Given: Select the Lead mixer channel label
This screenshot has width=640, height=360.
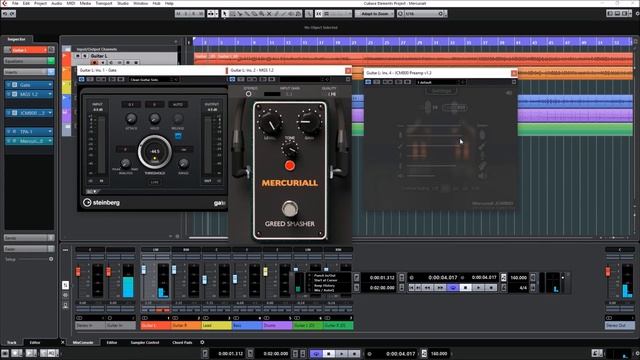Looking at the screenshot, I should (x=216, y=326).
